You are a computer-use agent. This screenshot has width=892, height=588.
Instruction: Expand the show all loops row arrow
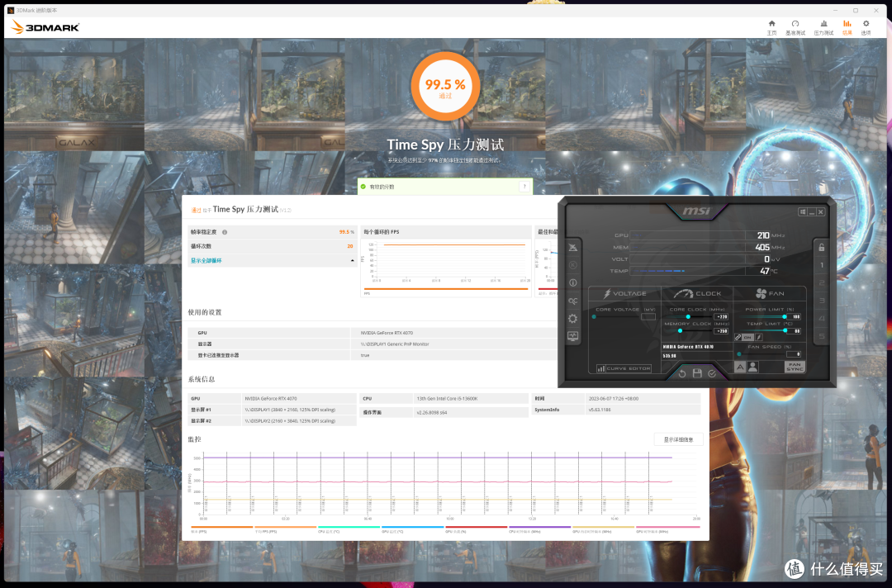pos(352,260)
